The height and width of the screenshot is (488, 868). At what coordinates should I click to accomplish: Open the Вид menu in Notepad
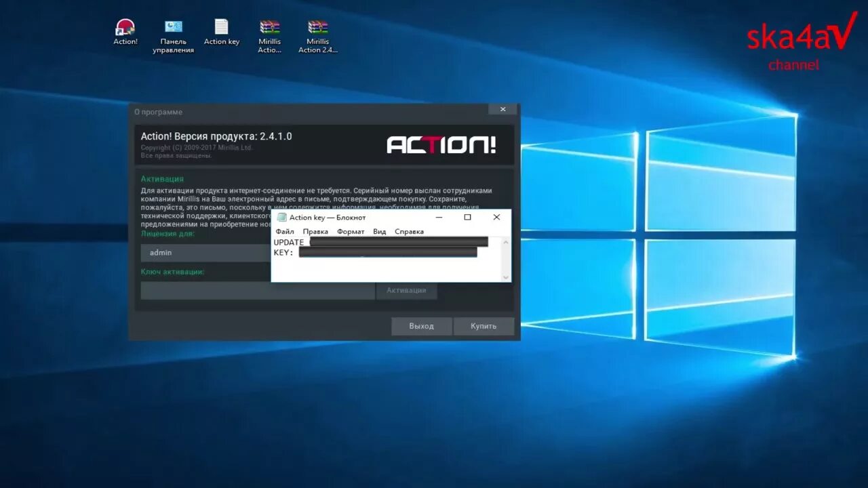pos(380,231)
